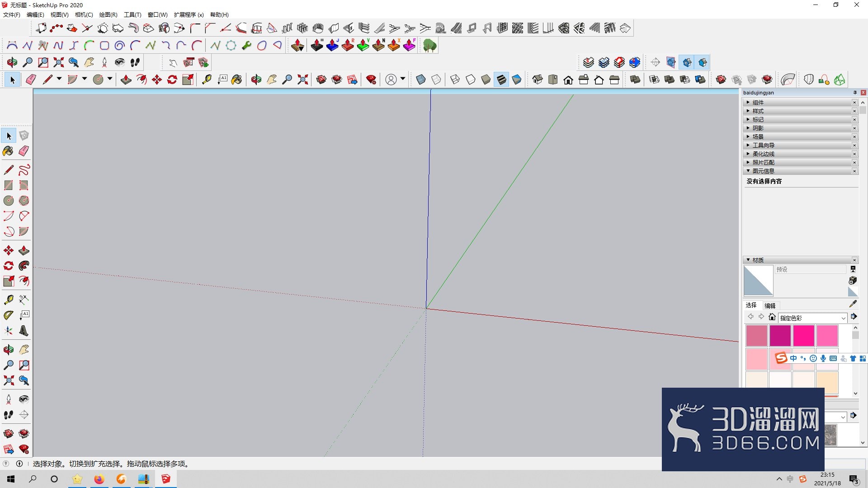
Task: Pick the Eraser tool in left toolbar
Action: tap(24, 151)
